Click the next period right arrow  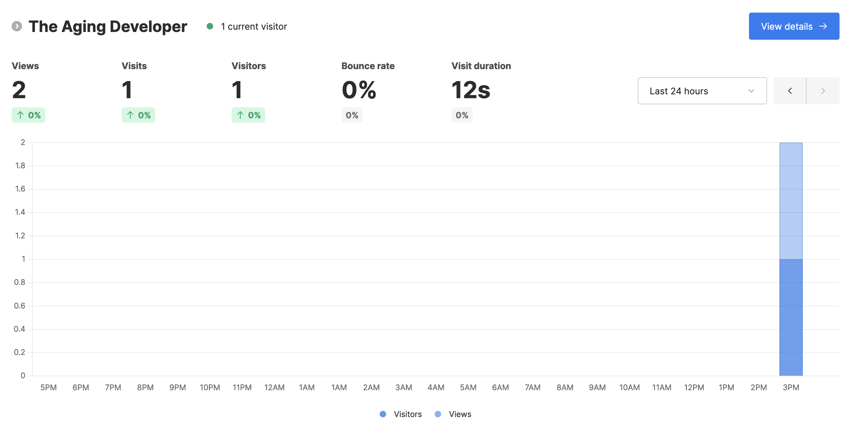822,91
